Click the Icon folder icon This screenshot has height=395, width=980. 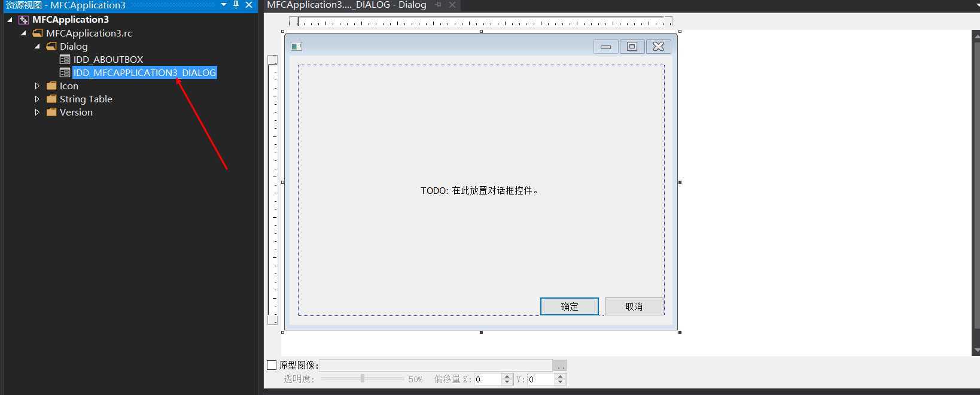pyautogui.click(x=51, y=86)
